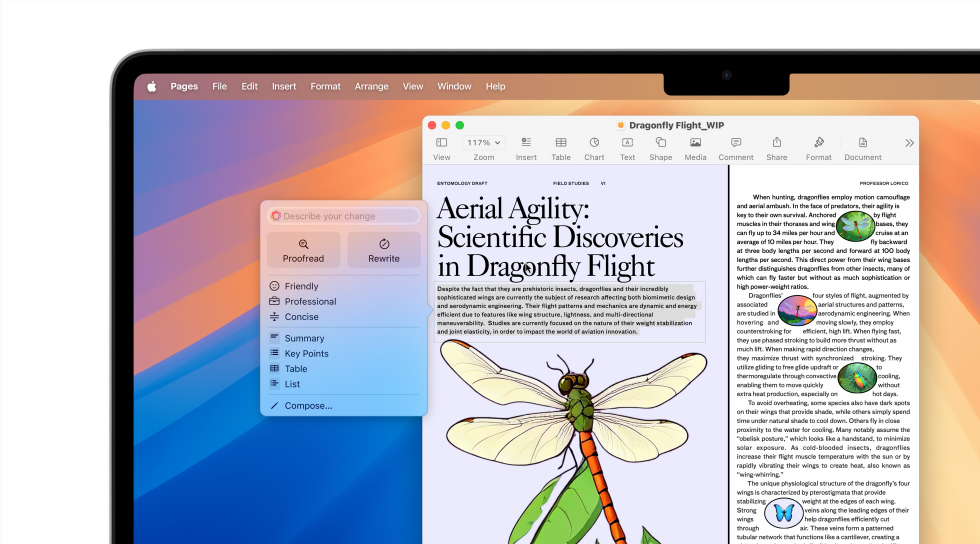980x544 pixels.
Task: Click the PROFESSOR LORICO header text
Action: [x=884, y=183]
